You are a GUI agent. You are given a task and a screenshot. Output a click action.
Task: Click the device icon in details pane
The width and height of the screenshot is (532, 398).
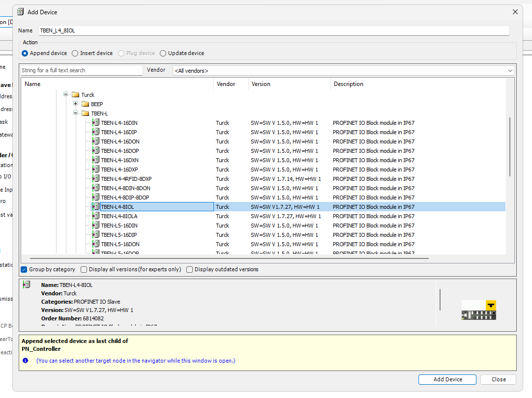click(27, 284)
